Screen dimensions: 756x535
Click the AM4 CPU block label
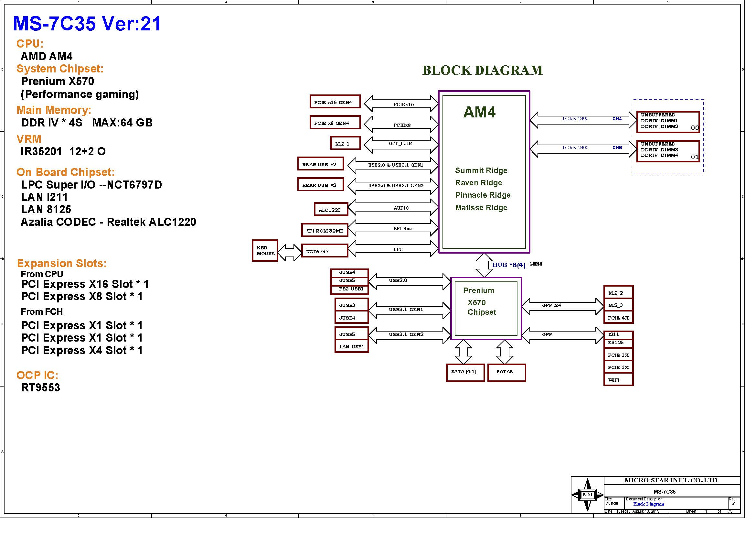(479, 112)
